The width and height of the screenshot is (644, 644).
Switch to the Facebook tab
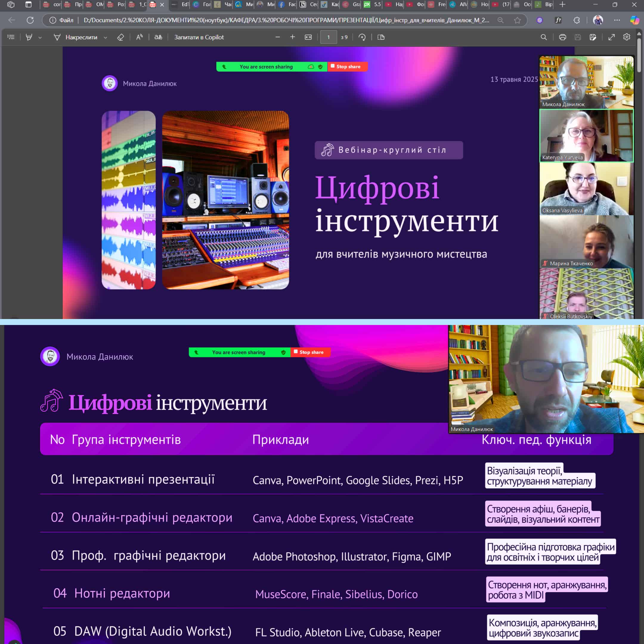(287, 5)
